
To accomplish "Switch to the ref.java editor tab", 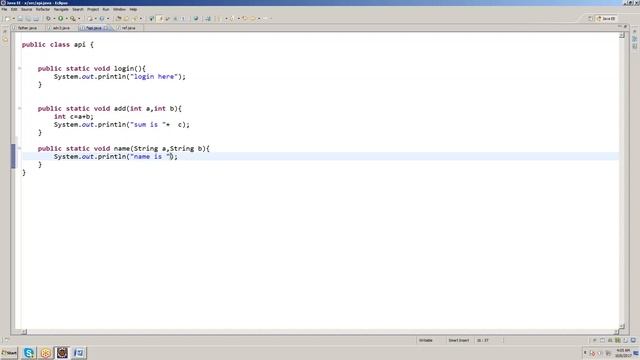I will [128, 28].
